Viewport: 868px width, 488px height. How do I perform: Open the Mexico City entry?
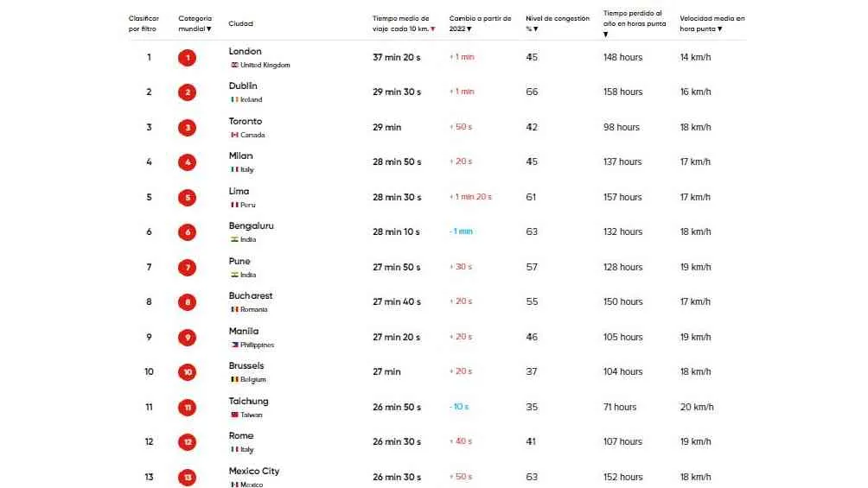point(253,472)
